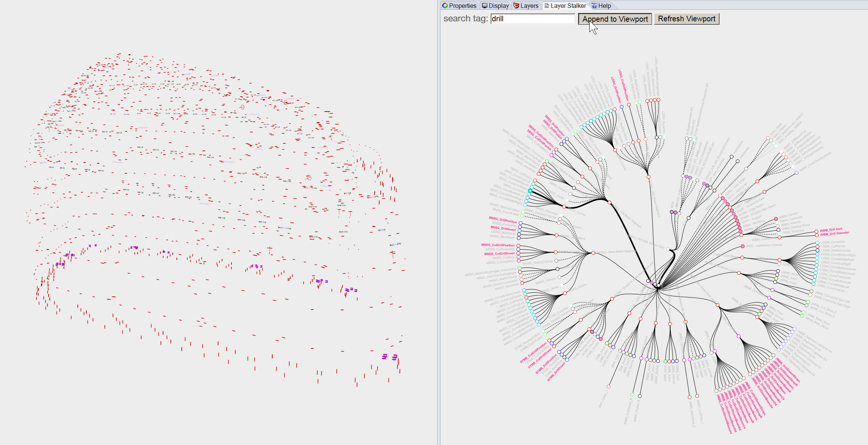Click the MNSG_DrillPosition layer node
This screenshot has width=868, height=445.
pyautogui.click(x=520, y=223)
